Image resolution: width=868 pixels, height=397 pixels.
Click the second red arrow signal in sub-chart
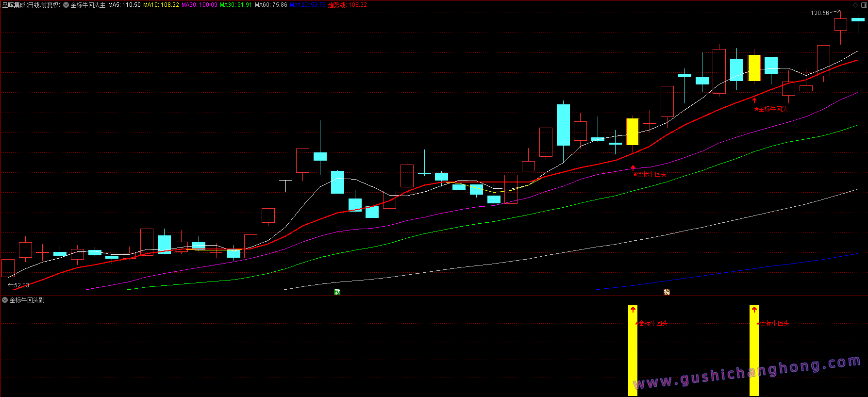(754, 309)
